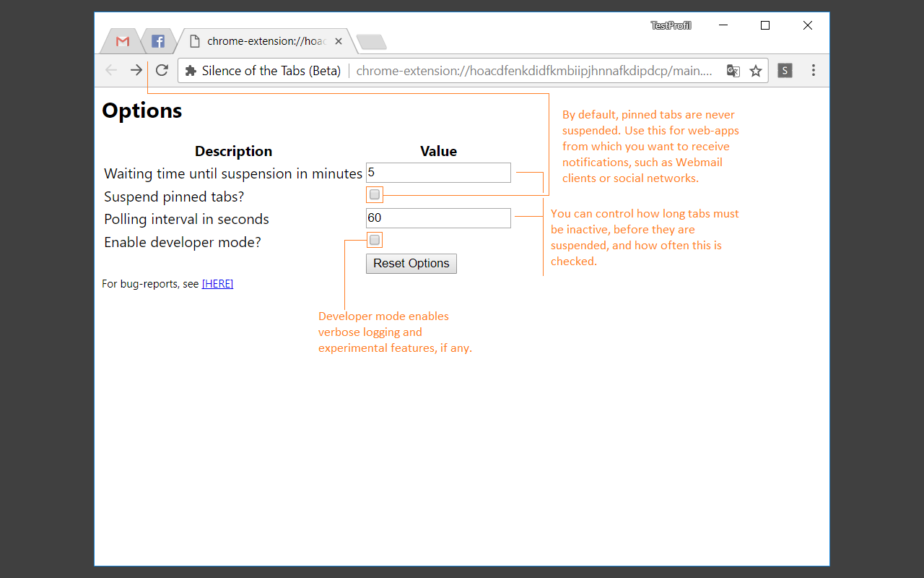924x578 pixels.
Task: Select the chrome-extension options tab
Action: [266, 41]
